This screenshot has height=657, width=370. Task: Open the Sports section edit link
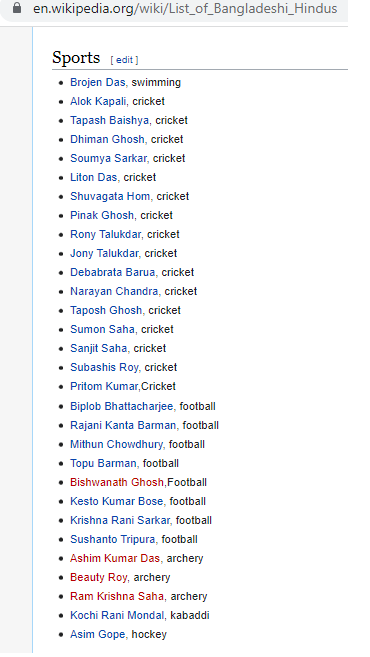click(x=124, y=60)
